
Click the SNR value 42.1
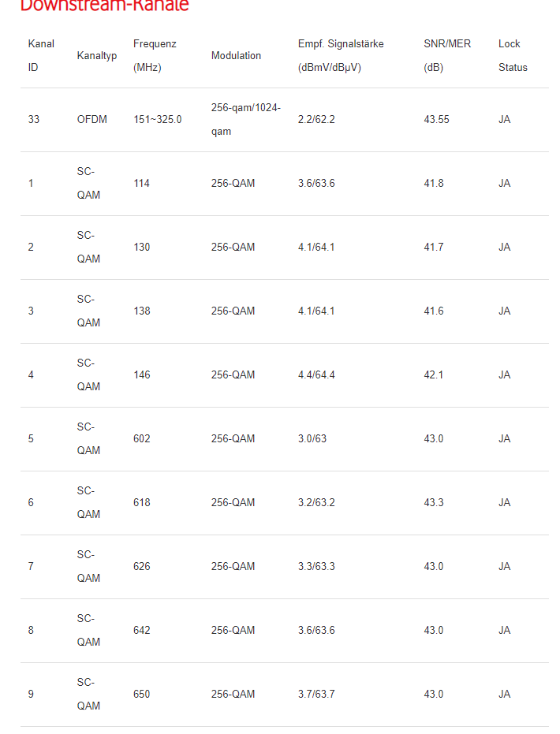point(434,375)
